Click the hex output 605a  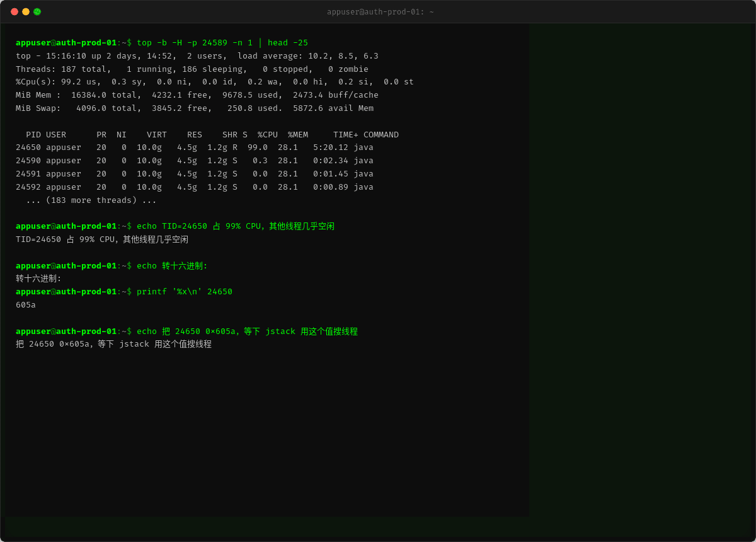(x=26, y=305)
